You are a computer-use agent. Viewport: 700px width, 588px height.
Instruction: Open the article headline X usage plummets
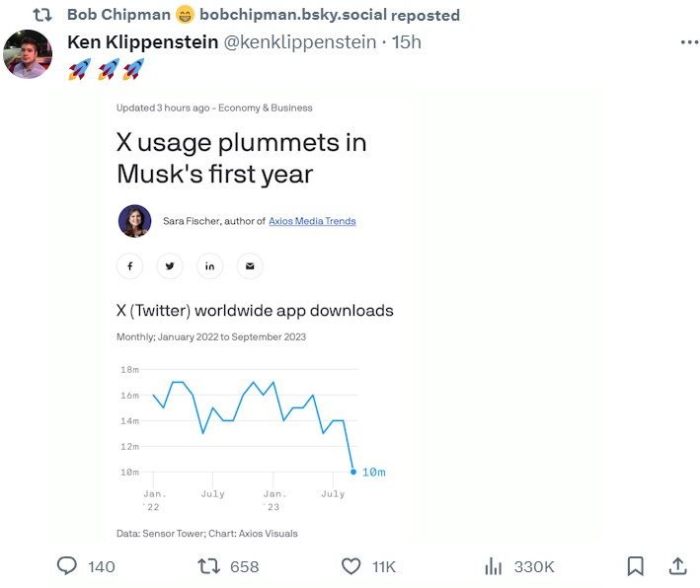[242, 158]
